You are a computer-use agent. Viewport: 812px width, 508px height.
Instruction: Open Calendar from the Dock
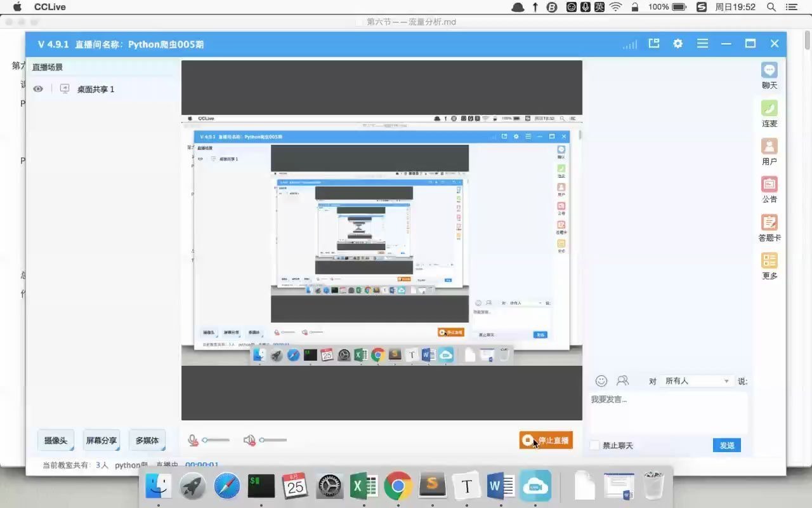295,486
